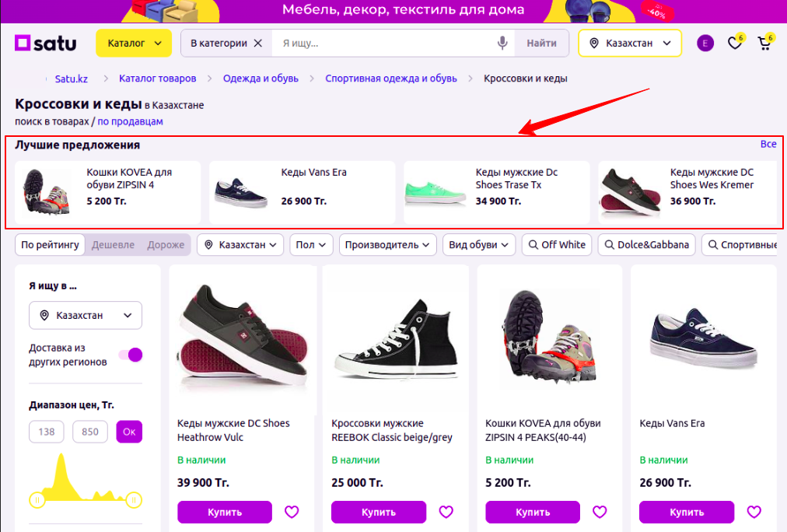The width and height of the screenshot is (787, 532).
Task: Add the Кеды Vans Era card to favorites
Action: coord(754,512)
